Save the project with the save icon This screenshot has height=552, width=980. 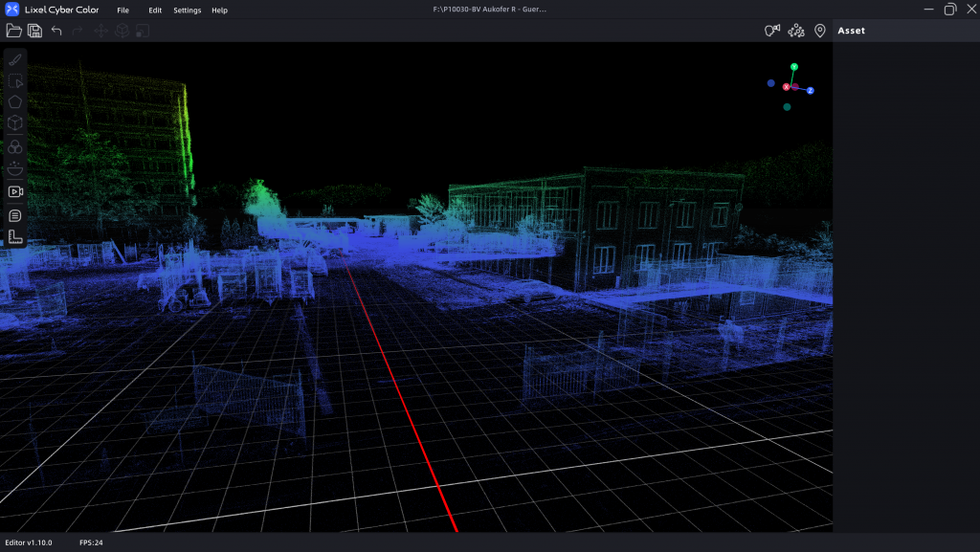[x=35, y=30]
